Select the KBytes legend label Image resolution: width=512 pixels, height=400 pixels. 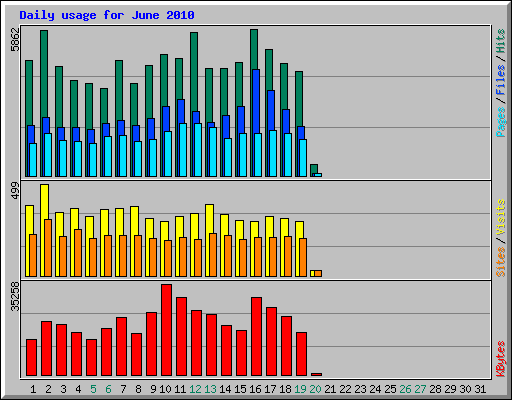(500, 359)
